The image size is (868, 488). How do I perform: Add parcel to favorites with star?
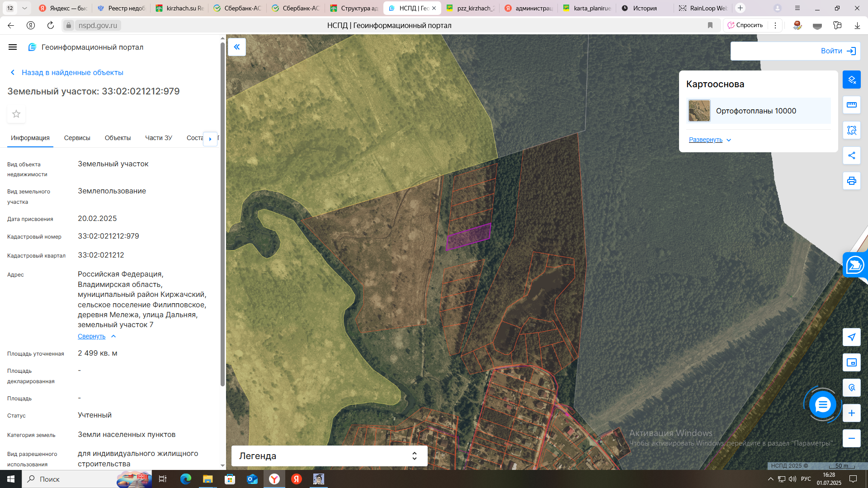[16, 114]
